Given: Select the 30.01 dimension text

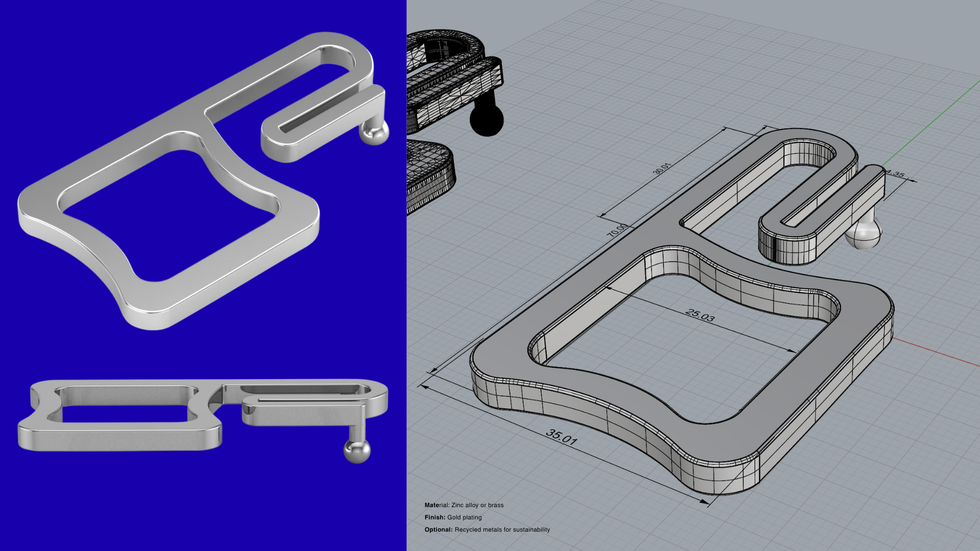Looking at the screenshot, I should coord(661,169).
